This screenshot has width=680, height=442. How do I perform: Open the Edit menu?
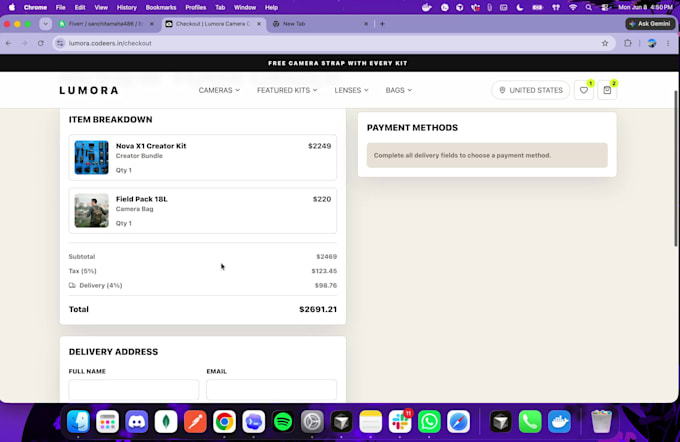[80, 7]
